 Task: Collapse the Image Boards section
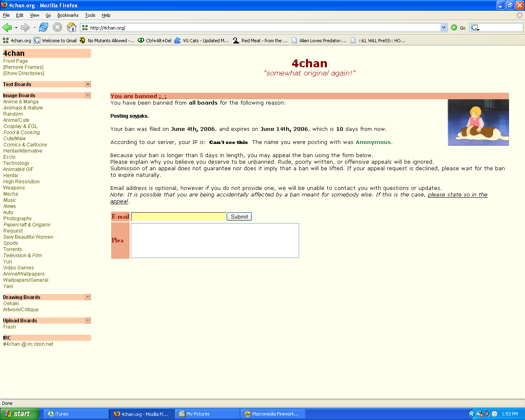(88, 95)
